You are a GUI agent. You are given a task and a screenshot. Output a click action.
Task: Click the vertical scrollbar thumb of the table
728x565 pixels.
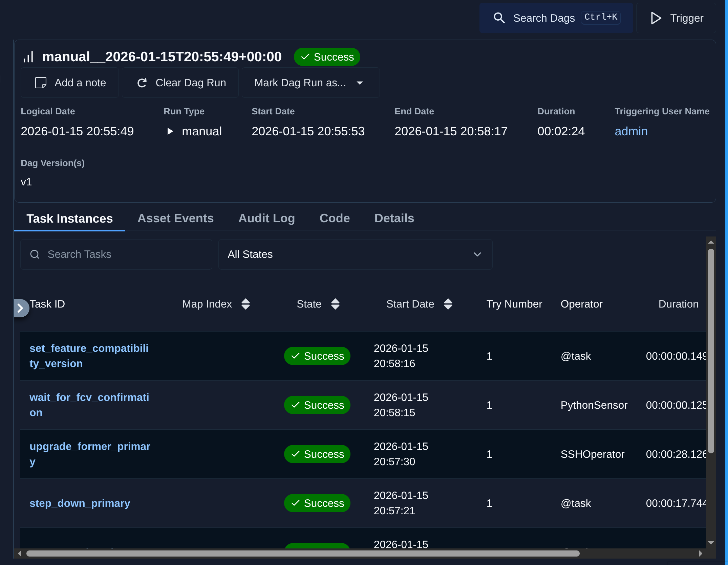pyautogui.click(x=711, y=350)
